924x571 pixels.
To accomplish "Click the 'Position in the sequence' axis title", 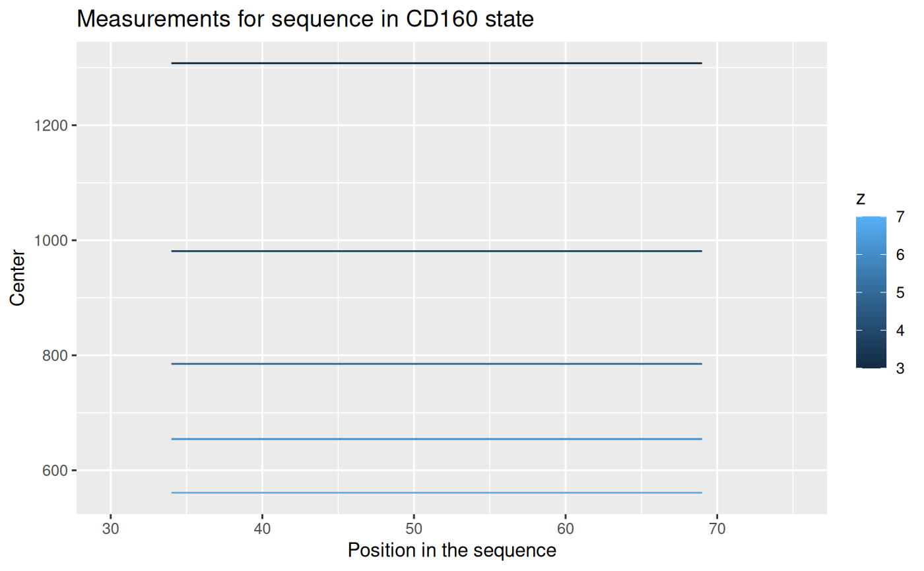I will [x=452, y=550].
